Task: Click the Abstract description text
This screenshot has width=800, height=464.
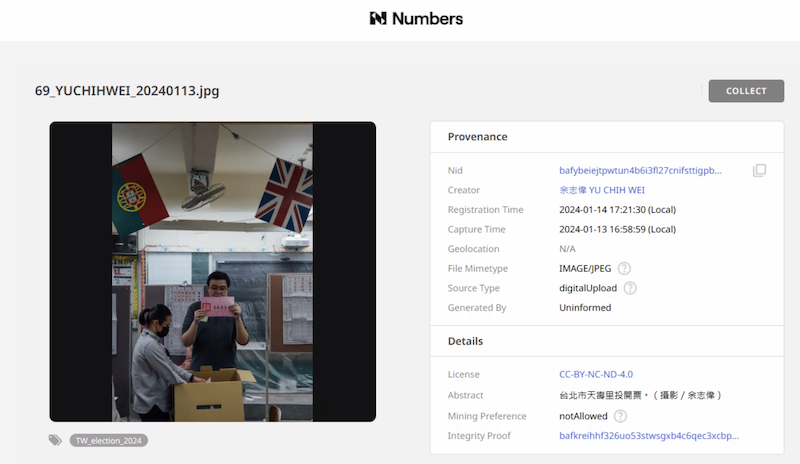Action: (x=640, y=395)
